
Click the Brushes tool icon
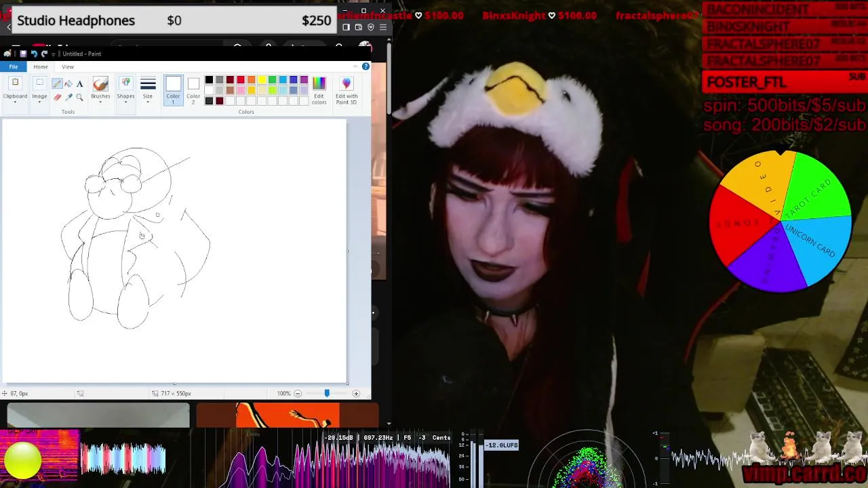coord(100,83)
